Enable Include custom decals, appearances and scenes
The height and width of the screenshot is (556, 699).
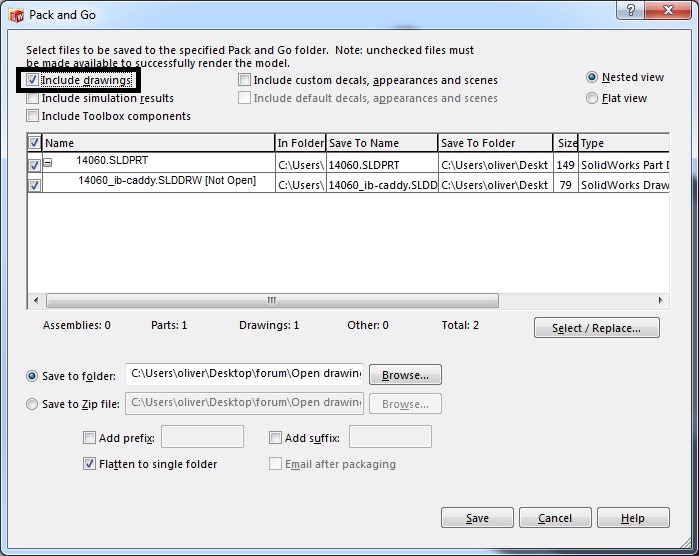pos(245,80)
